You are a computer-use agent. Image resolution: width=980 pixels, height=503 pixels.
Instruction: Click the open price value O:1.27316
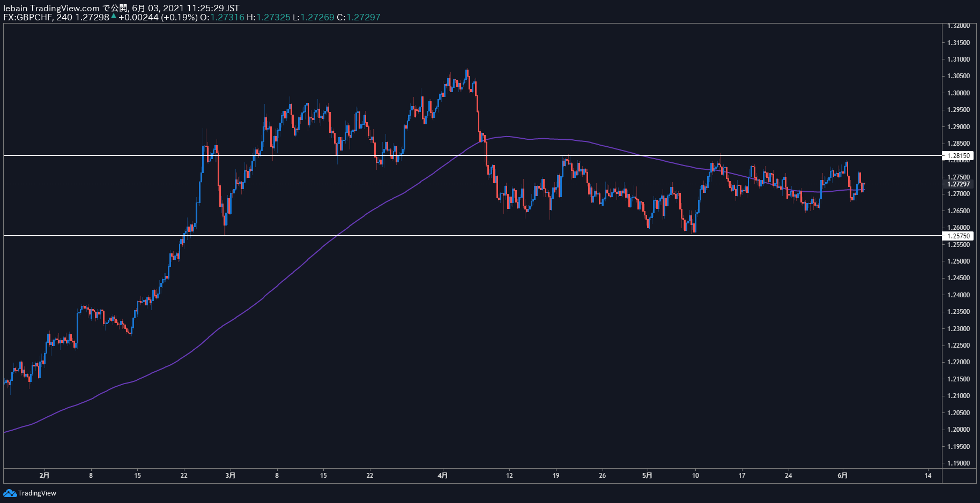(222, 17)
